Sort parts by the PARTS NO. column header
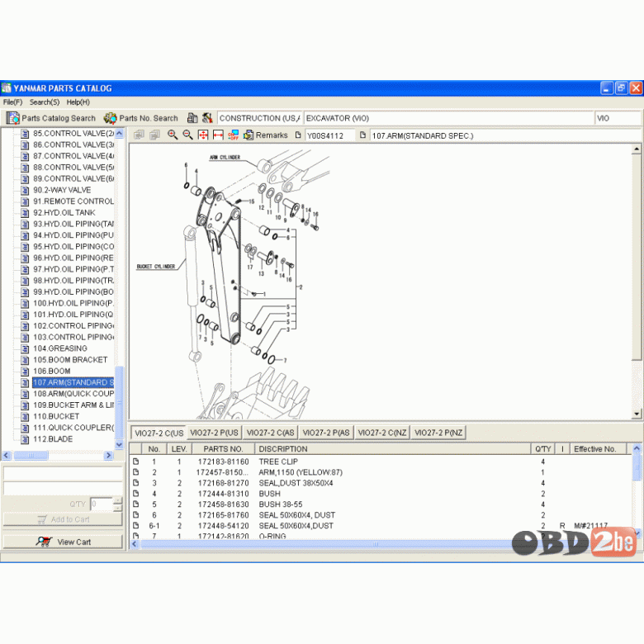This screenshot has width=644, height=644. [223, 449]
